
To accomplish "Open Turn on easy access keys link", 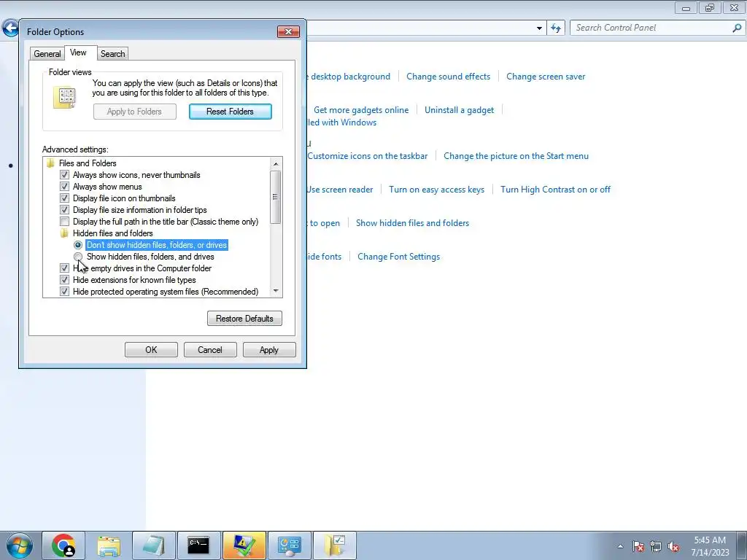I will [436, 190].
